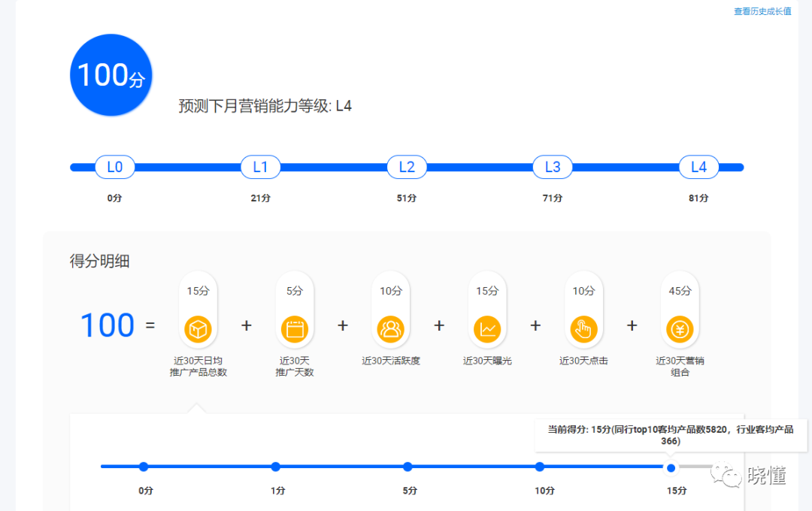The height and width of the screenshot is (511, 812).
Task: Expand the 45分 badge above the ¥ icon
Action: click(x=680, y=290)
